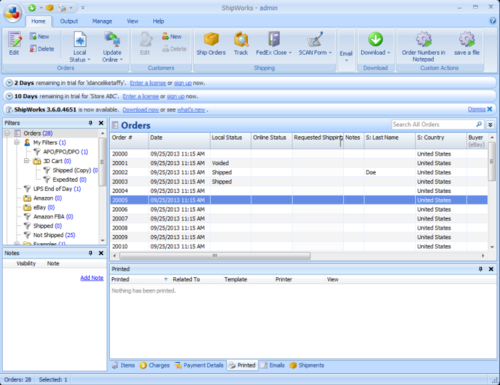Create a New order
This screenshot has height=385, width=500.
[x=39, y=36]
